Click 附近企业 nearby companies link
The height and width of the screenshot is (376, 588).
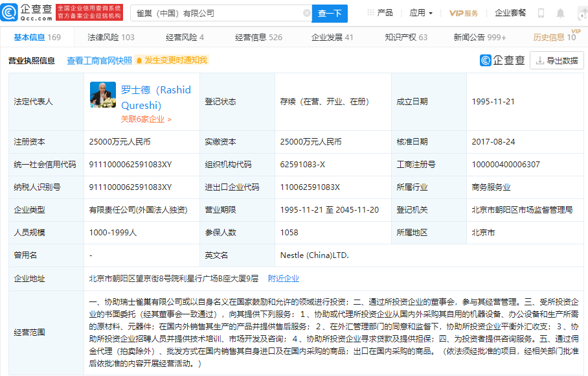(284, 279)
